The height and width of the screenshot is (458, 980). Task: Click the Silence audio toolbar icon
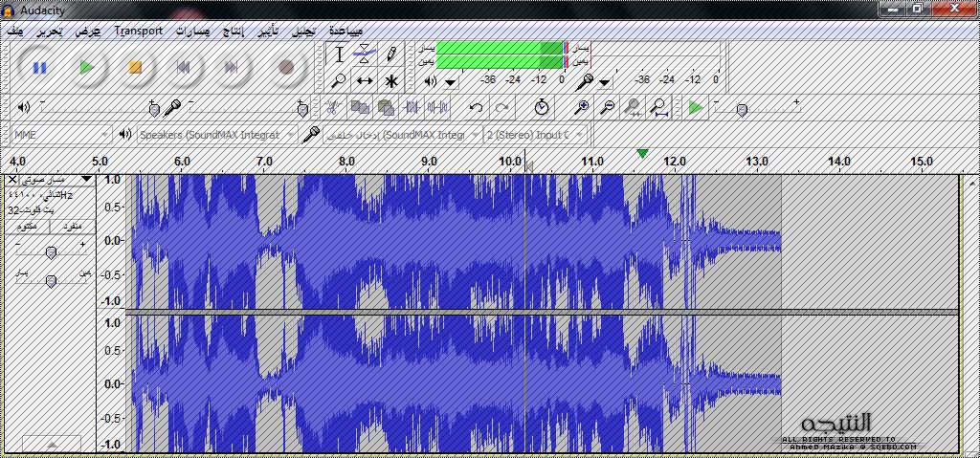pyautogui.click(x=437, y=107)
